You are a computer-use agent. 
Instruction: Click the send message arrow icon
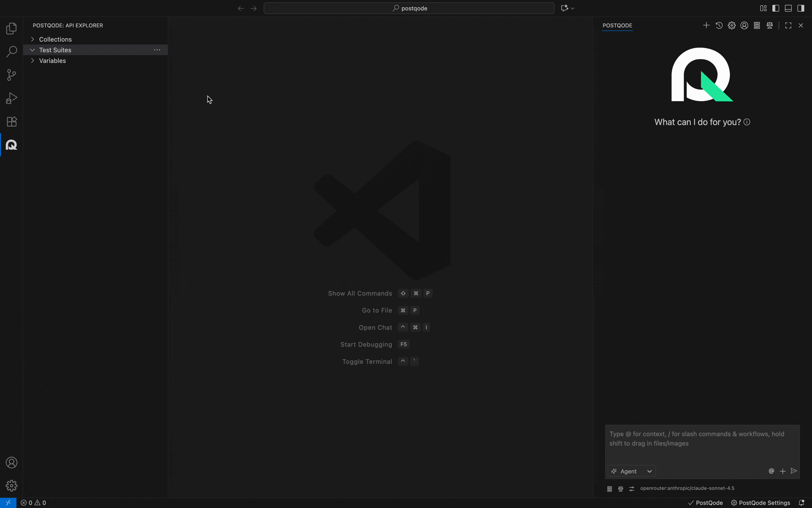click(x=794, y=471)
